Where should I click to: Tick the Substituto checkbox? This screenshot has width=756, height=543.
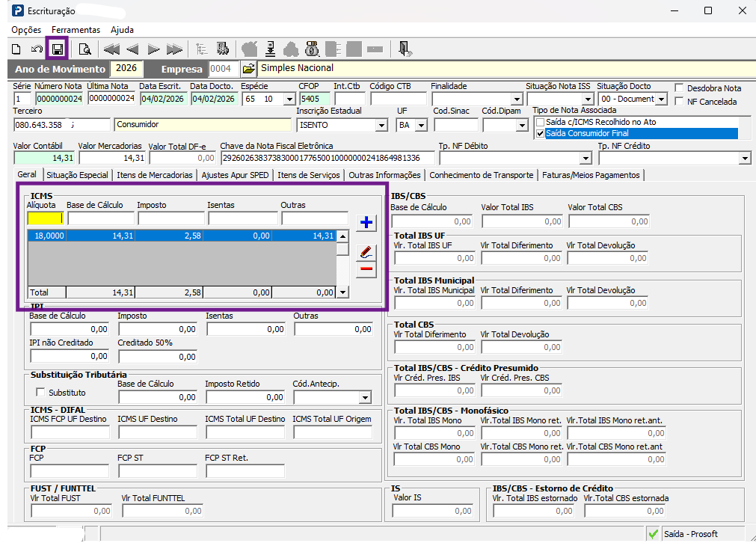41,393
